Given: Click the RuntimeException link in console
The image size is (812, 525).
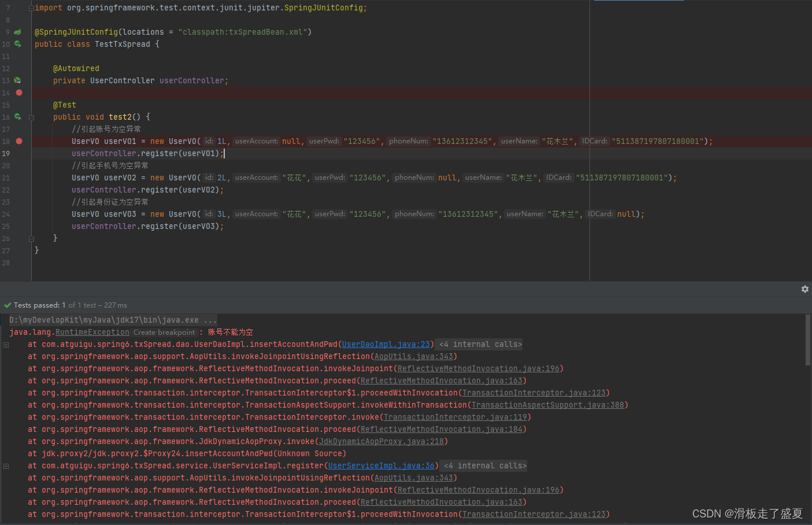Looking at the screenshot, I should [x=92, y=332].
